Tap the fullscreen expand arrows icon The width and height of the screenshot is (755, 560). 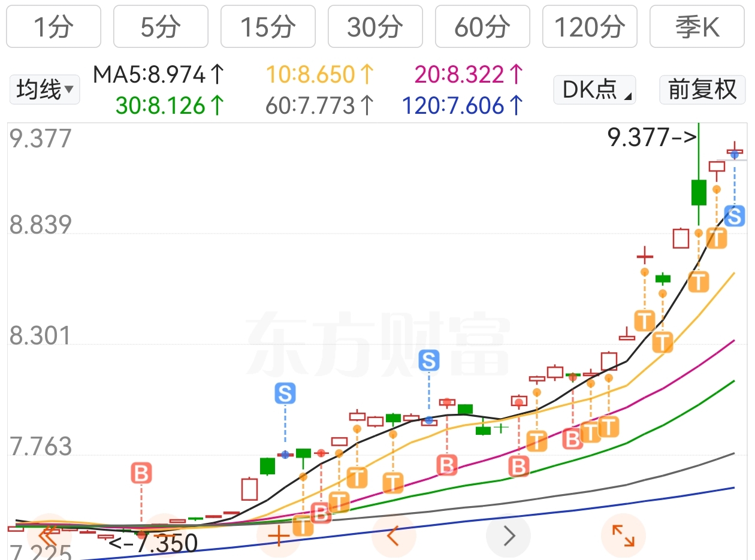coord(623,536)
